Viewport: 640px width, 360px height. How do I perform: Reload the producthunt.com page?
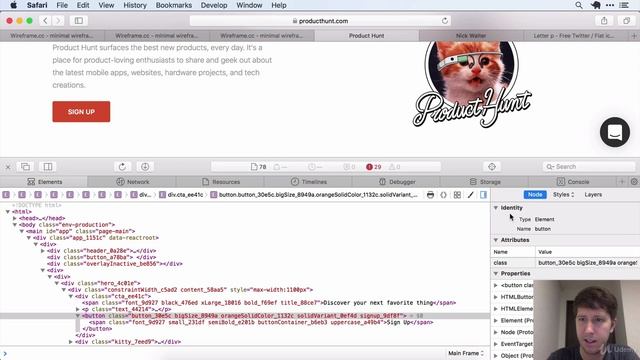pos(445,20)
